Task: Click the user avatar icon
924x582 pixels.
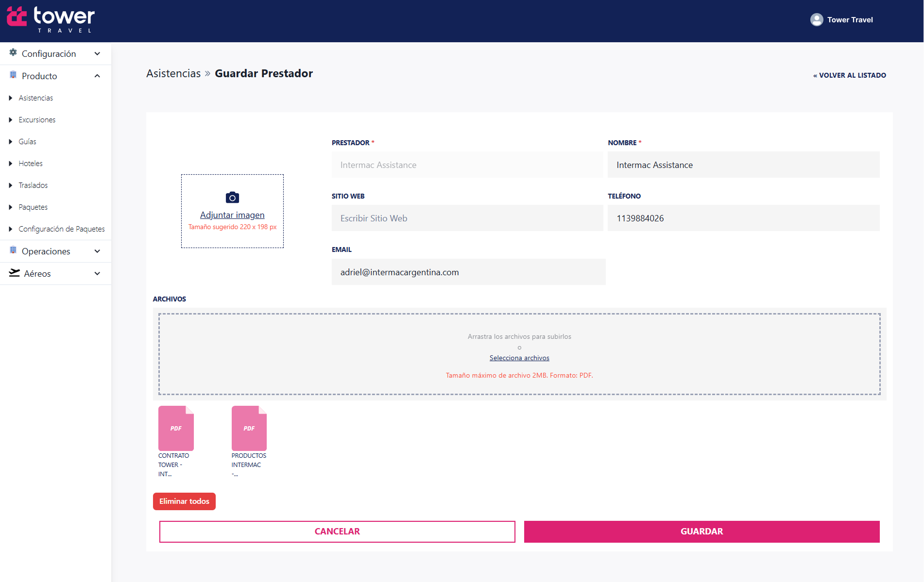Action: pos(817,20)
